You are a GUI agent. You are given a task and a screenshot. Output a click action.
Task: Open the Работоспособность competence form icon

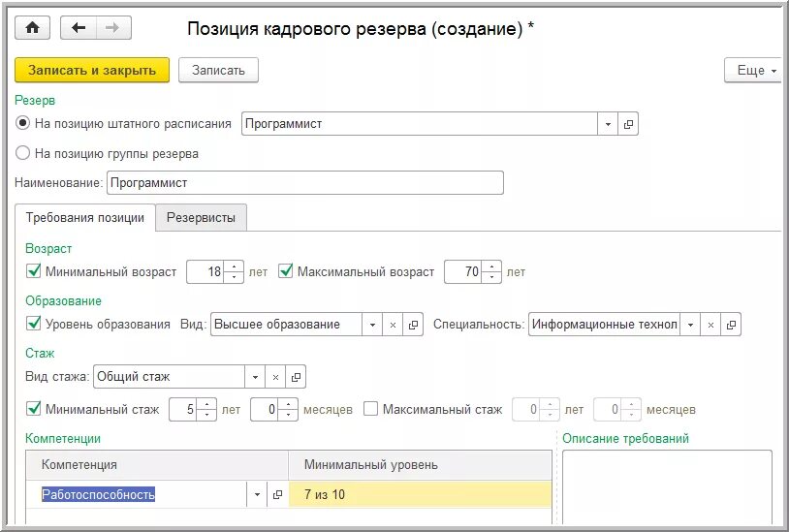(x=277, y=495)
